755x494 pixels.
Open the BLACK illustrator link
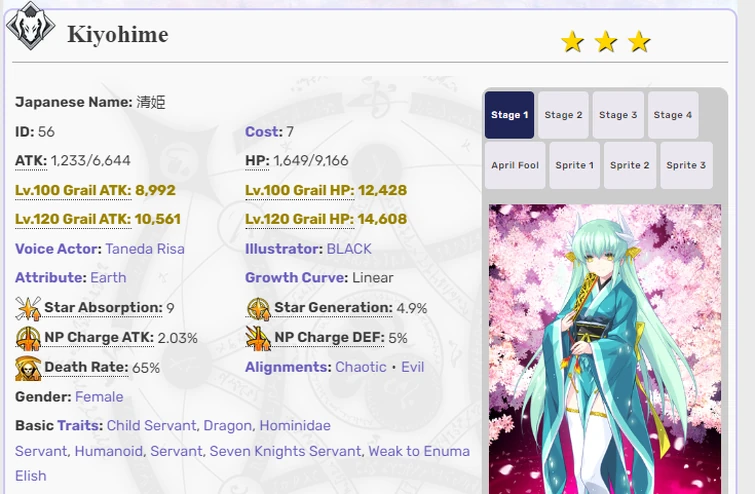349,249
